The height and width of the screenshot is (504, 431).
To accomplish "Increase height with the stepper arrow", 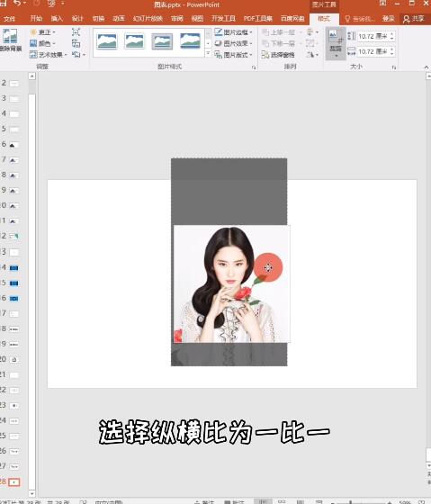I will (x=391, y=34).
